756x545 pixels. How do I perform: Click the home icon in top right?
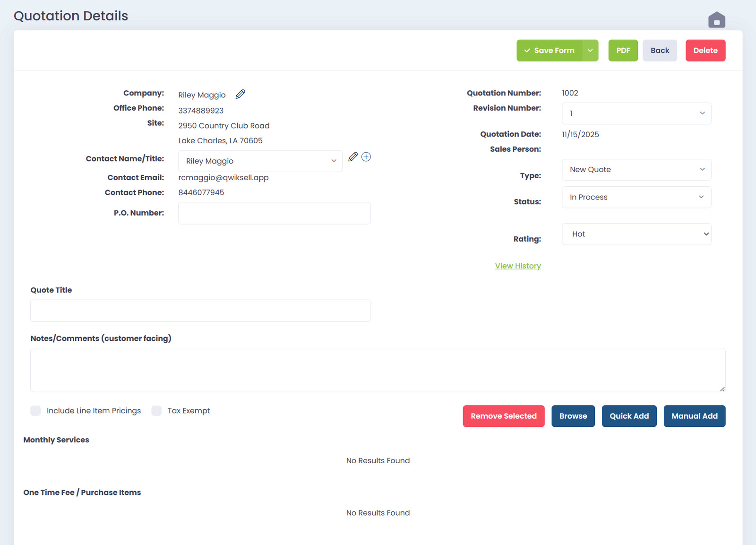click(716, 20)
